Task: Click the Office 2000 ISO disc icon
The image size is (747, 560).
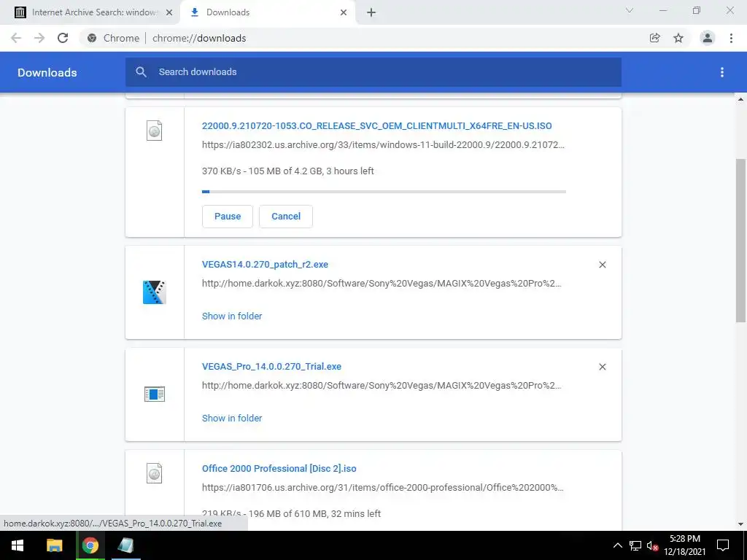Action: coord(155,473)
